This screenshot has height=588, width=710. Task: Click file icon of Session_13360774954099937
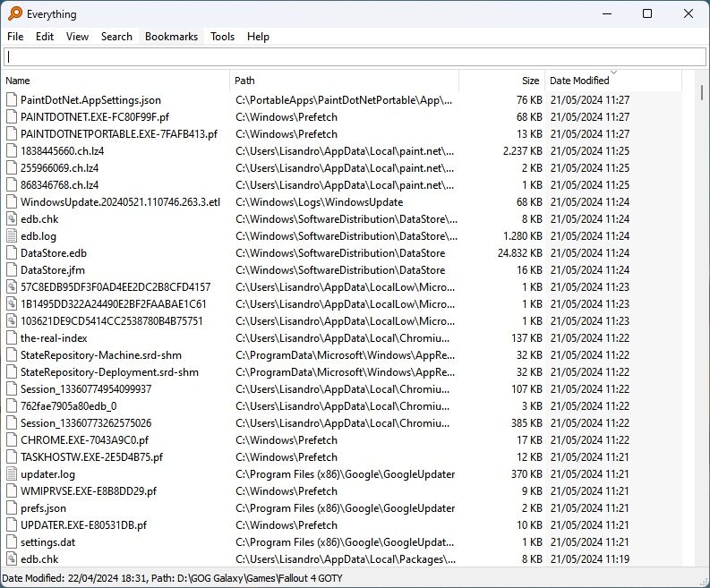coord(12,389)
